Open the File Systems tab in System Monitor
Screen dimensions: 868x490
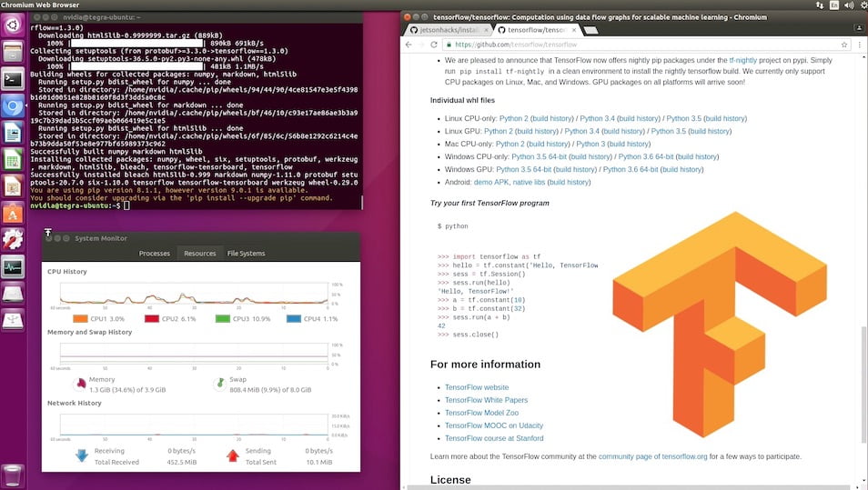246,254
